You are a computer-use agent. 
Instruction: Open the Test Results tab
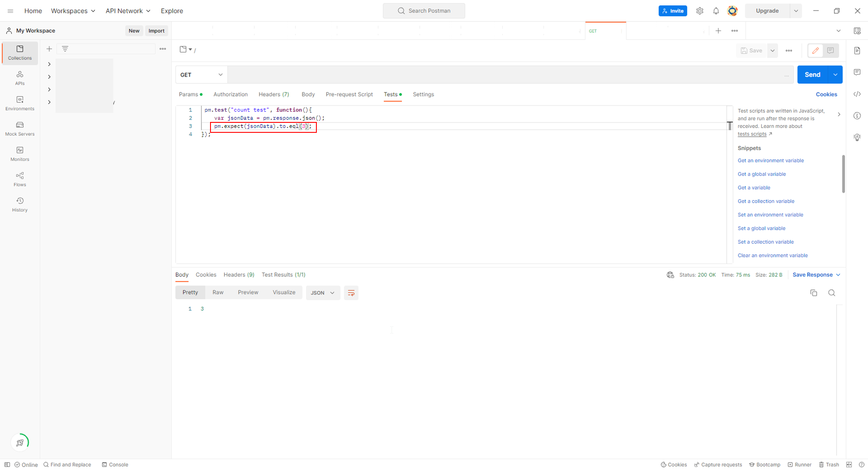pos(283,275)
